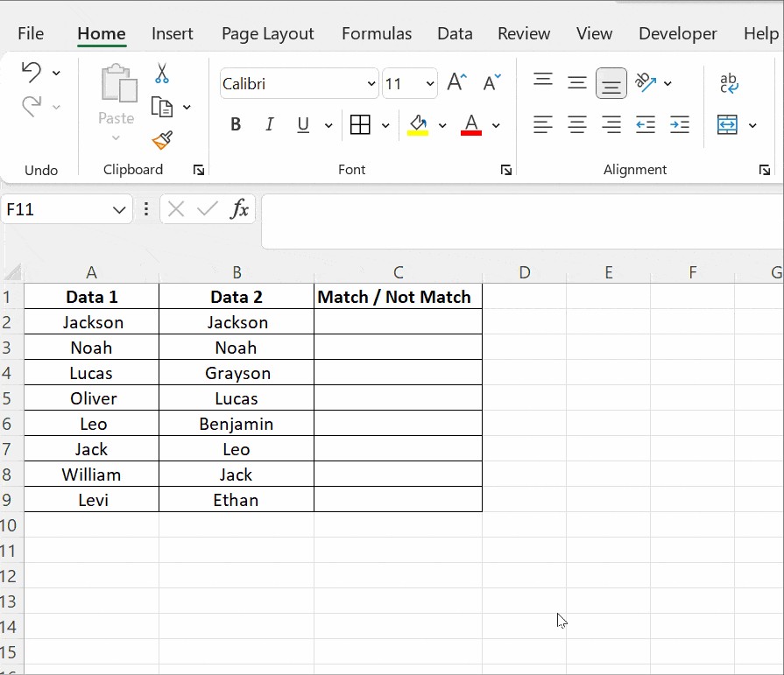This screenshot has width=784, height=675.
Task: Toggle Bold formatting
Action: click(x=236, y=124)
